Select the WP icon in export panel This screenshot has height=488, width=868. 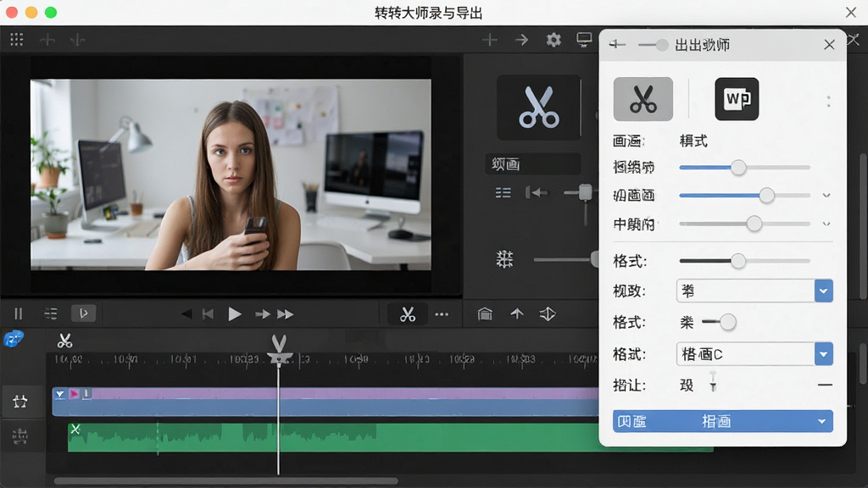click(x=737, y=99)
